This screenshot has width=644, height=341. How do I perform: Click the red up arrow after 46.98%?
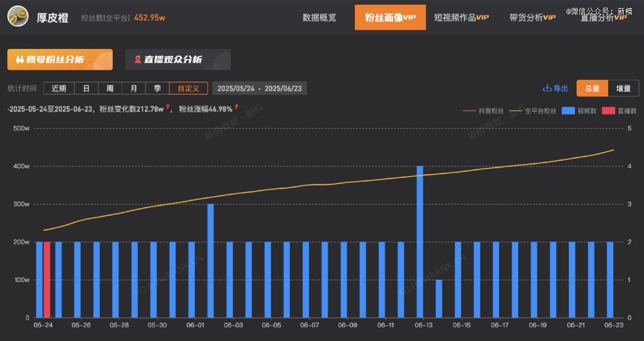point(236,107)
